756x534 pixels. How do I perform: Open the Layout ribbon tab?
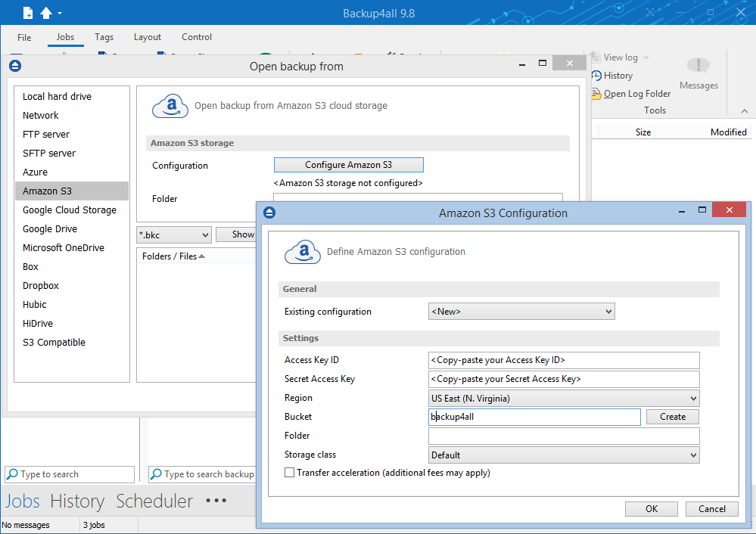coord(148,37)
